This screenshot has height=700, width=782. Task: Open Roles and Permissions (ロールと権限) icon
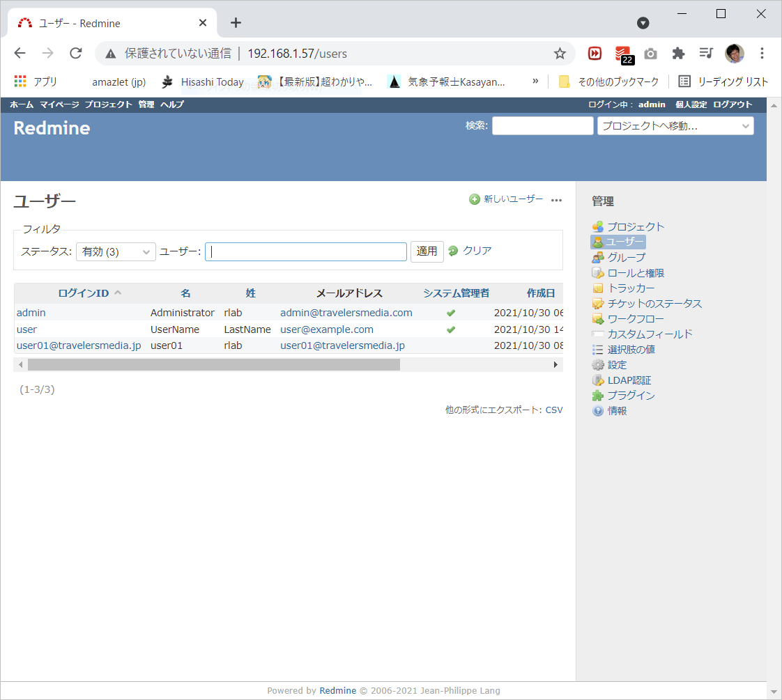tap(597, 273)
